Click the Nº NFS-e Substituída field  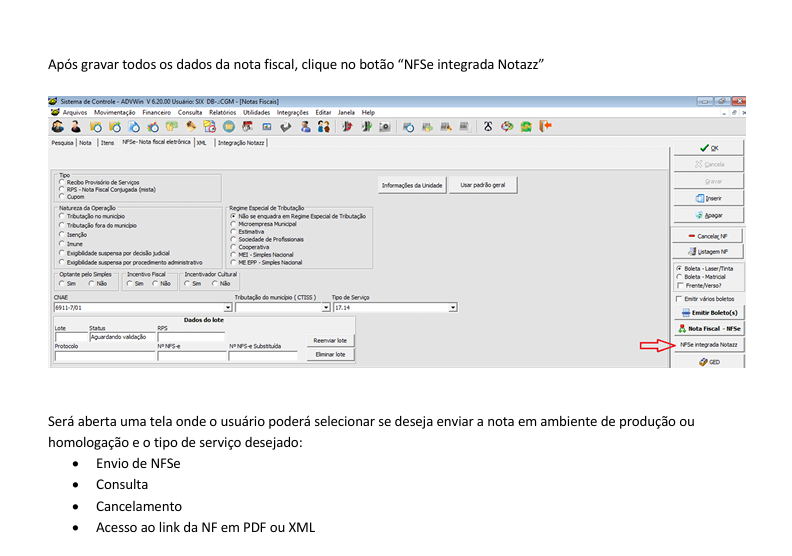(x=263, y=356)
